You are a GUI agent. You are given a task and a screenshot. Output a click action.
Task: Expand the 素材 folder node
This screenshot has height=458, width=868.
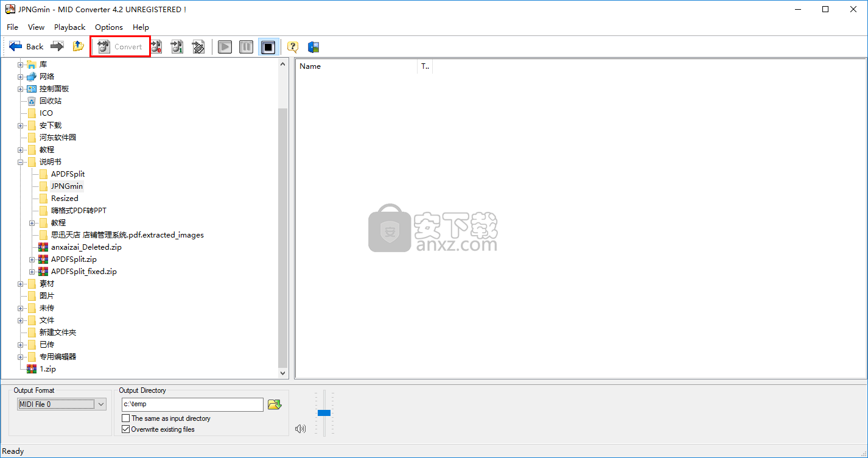coord(21,284)
